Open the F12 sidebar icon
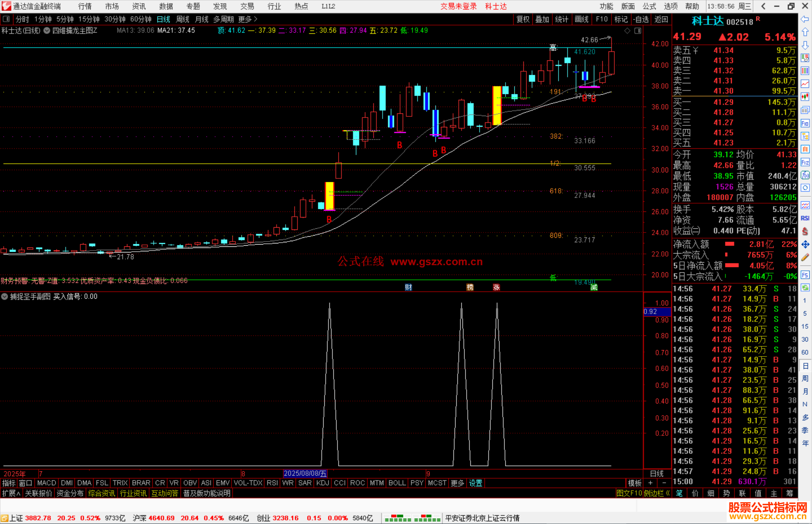 tap(805, 162)
